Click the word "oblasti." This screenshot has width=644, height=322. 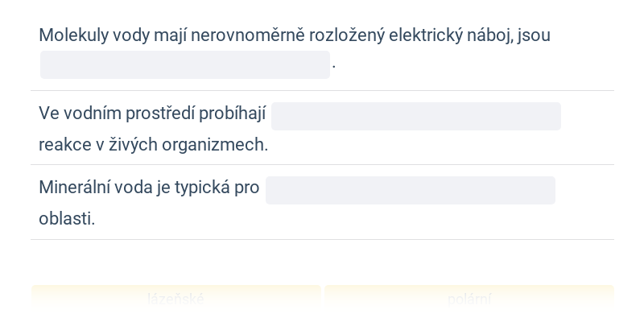point(67,218)
